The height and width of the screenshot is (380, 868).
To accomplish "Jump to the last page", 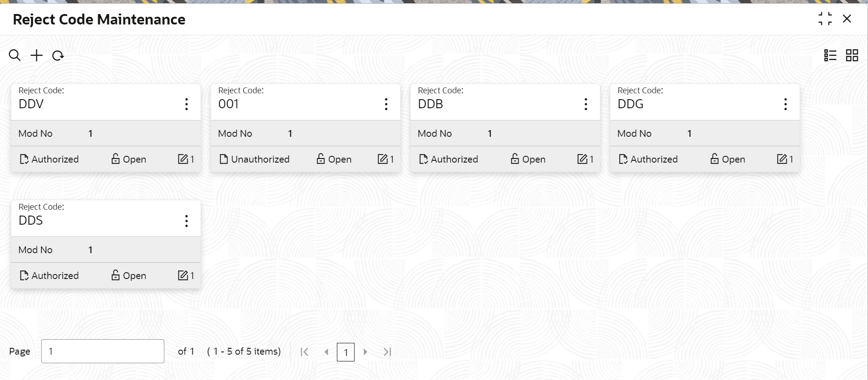I will (x=387, y=352).
